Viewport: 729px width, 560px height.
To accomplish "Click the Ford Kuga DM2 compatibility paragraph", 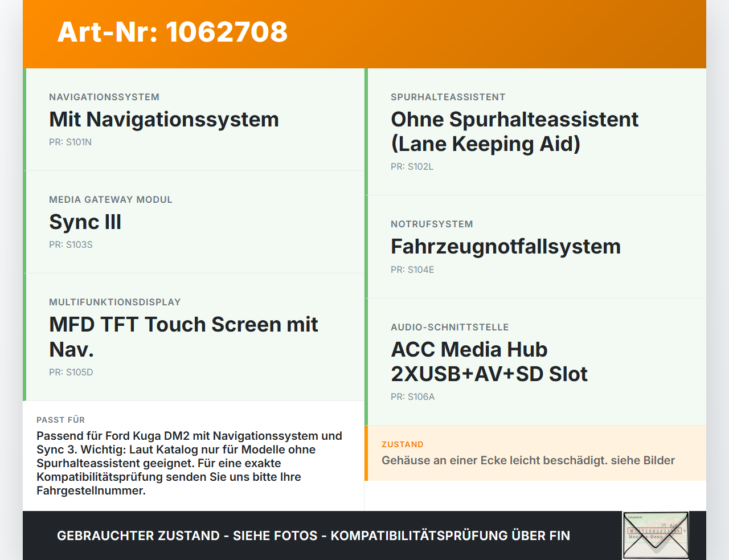I will click(x=190, y=463).
